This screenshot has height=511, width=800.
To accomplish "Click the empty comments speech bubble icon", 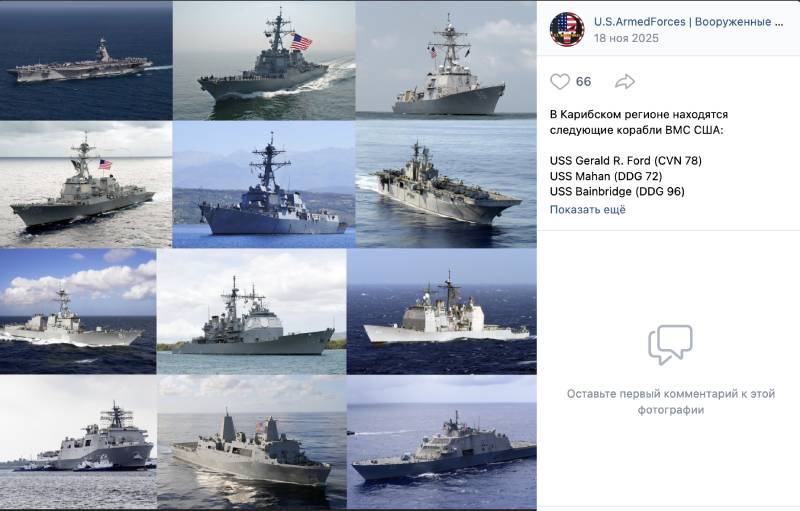I will tap(670, 345).
